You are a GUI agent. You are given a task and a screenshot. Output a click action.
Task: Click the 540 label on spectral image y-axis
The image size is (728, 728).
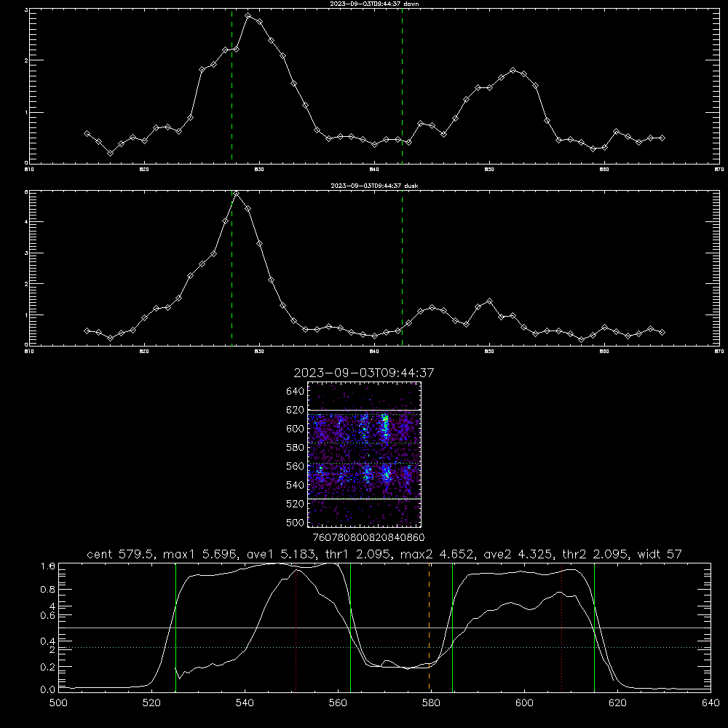point(296,485)
